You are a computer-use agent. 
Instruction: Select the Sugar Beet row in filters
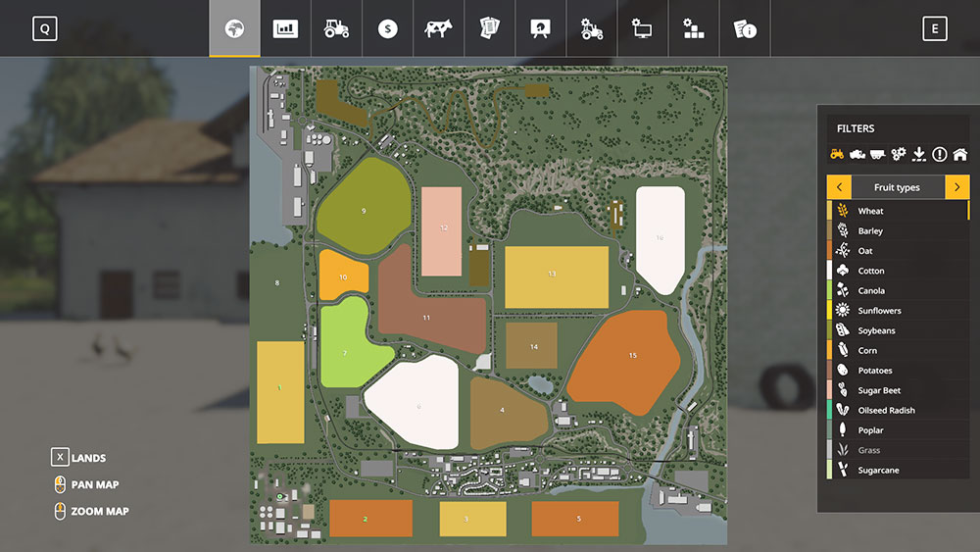coord(898,390)
